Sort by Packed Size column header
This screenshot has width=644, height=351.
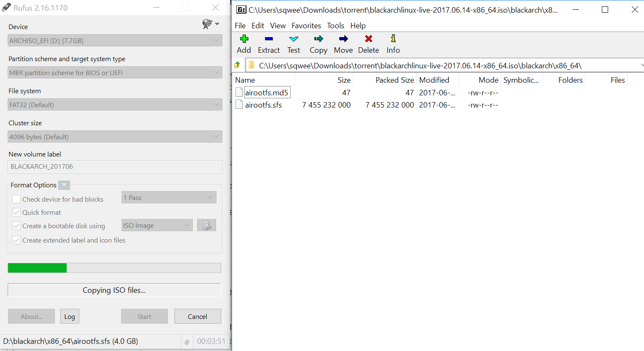point(384,80)
